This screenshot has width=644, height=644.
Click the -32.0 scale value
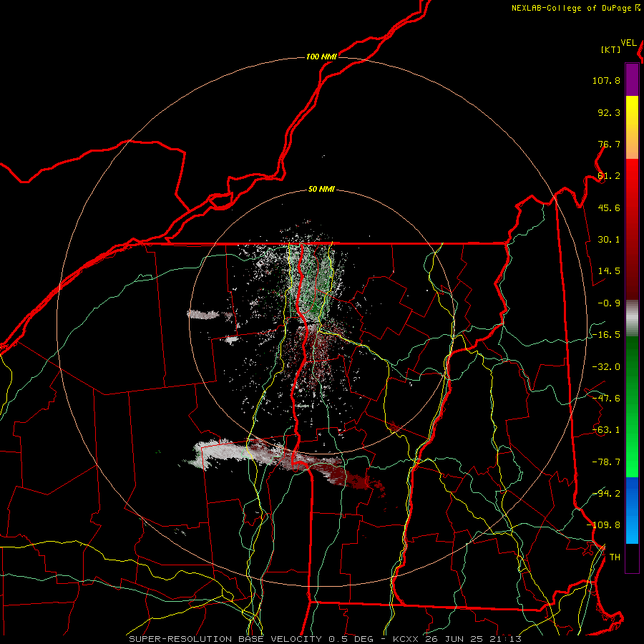click(x=606, y=367)
